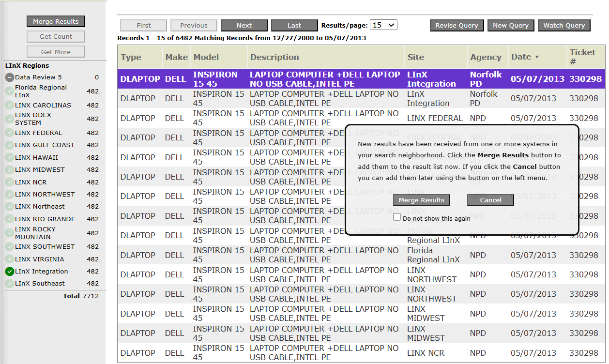Click the Watch Query button

[564, 26]
